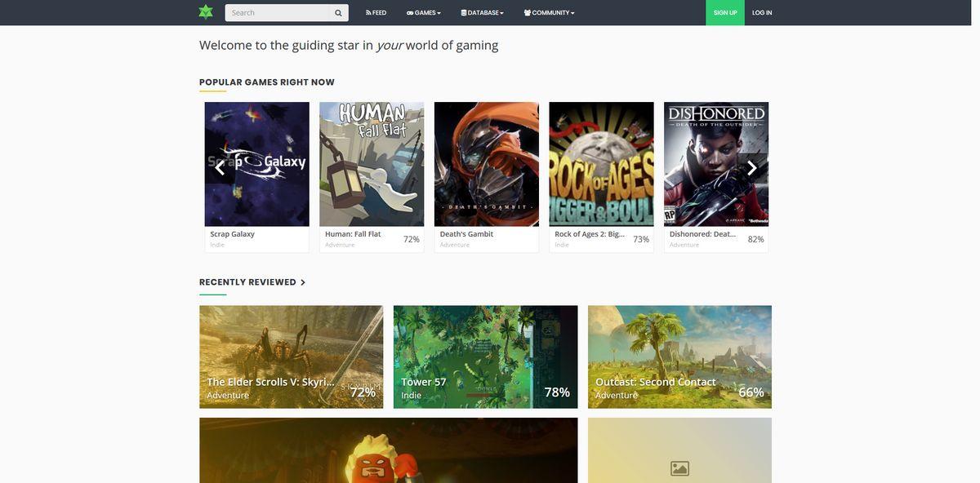Click the Dishonored title link below the cover
This screenshot has width=980, height=483.
703,234
